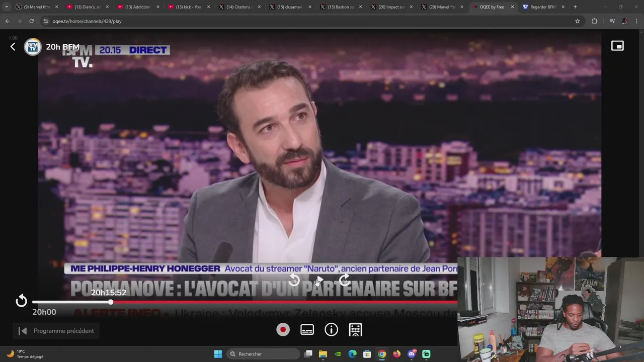
Task: Open the browser extensions puzzle icon
Action: pos(594,21)
